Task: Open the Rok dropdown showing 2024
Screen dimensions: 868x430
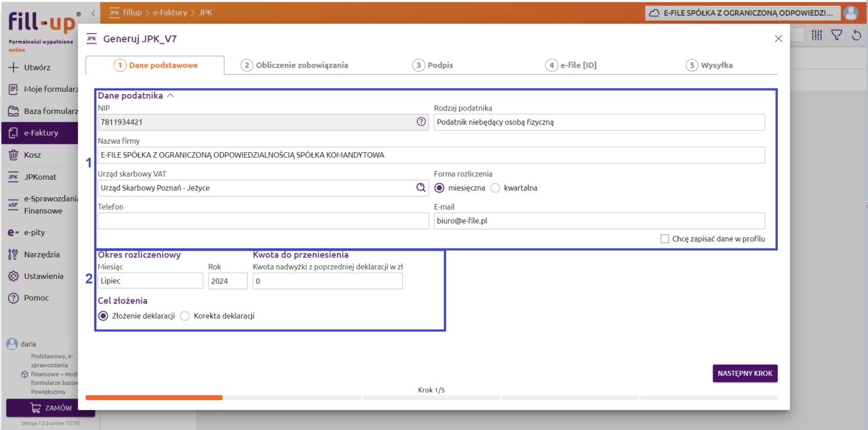Action: click(228, 281)
